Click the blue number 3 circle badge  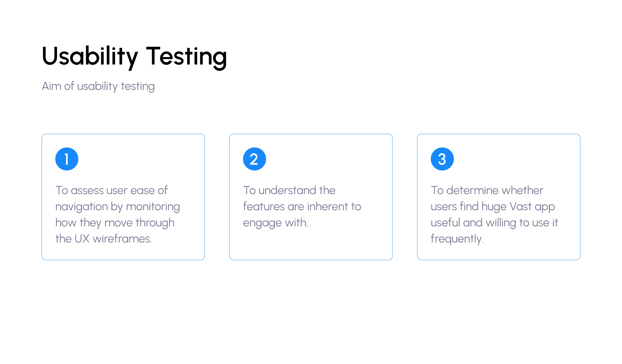442,159
